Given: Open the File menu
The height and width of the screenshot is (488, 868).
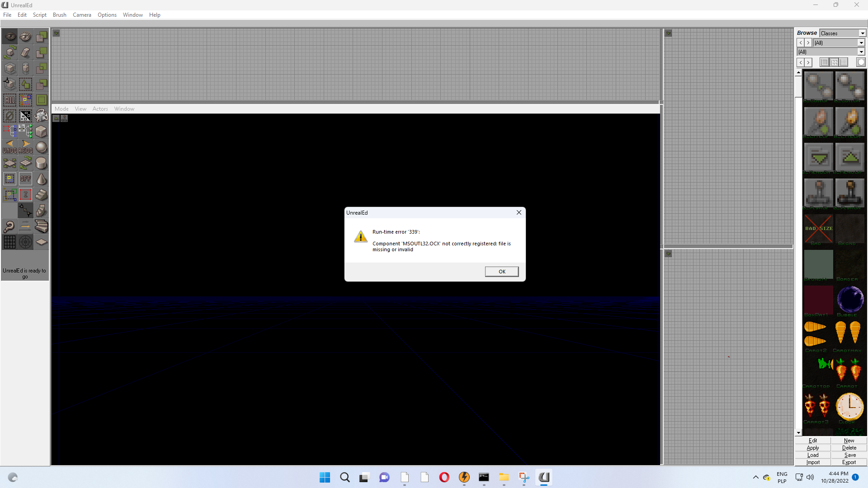Looking at the screenshot, I should tap(7, 15).
